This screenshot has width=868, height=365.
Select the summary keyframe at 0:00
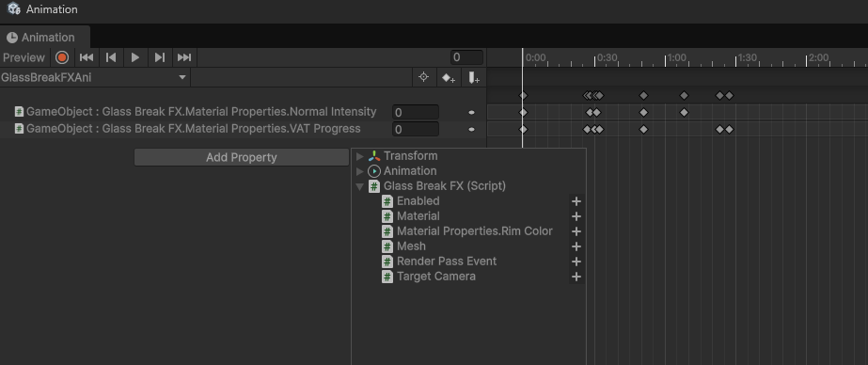tap(523, 95)
